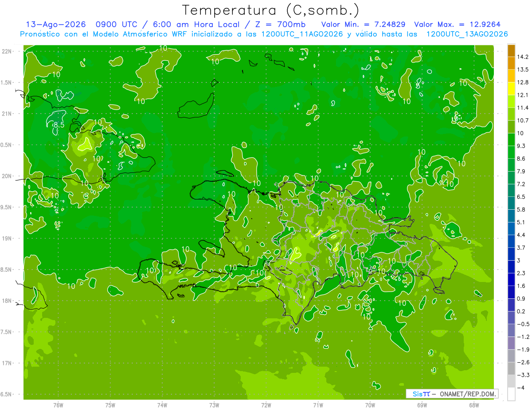
Task: Click the "72W" longitude axis label
Action: click(266, 405)
